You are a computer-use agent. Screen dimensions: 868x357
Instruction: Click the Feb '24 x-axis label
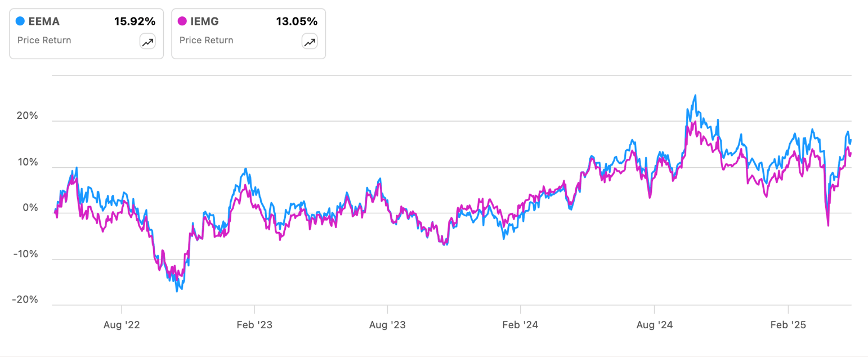pyautogui.click(x=521, y=324)
